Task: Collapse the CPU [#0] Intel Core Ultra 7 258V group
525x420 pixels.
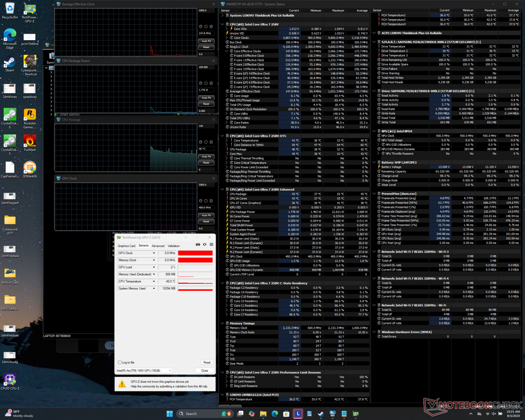Action: click(x=223, y=24)
